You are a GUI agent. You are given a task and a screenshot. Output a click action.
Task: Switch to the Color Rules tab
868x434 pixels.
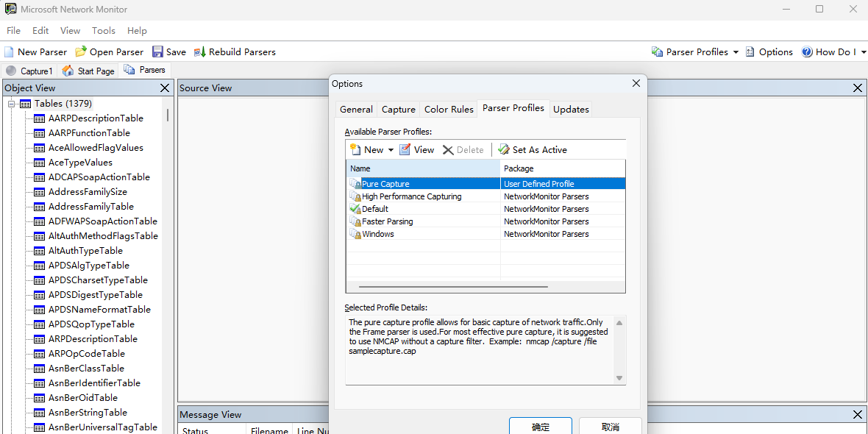point(449,109)
